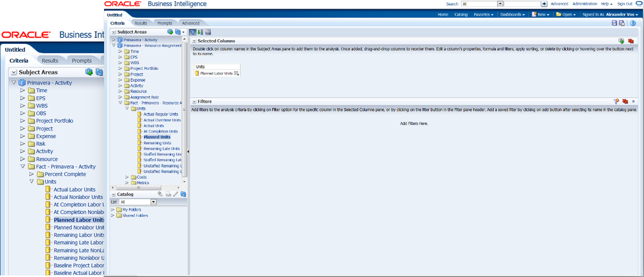
Task: Click the Save As icon beside Save
Action: (622, 23)
